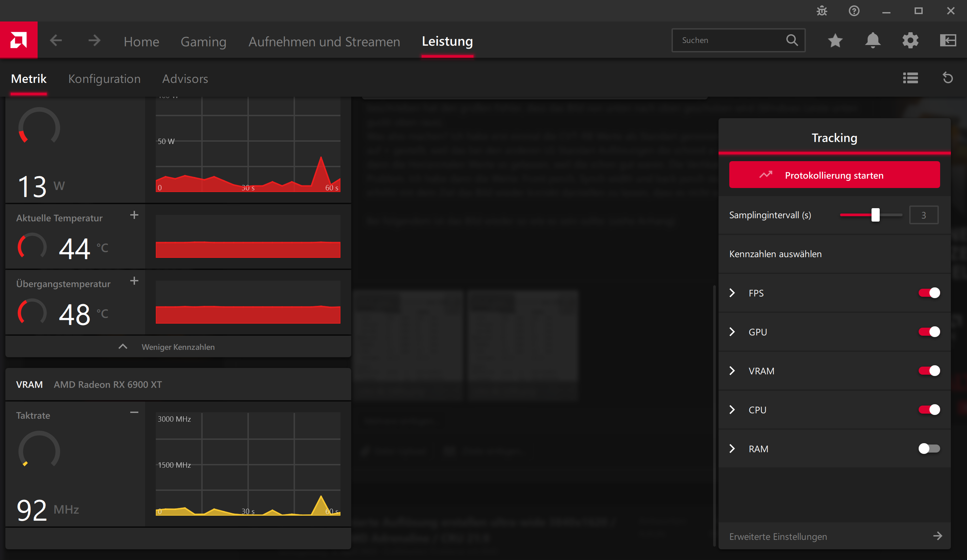Image resolution: width=967 pixels, height=560 pixels.
Task: Expand the CPU metrics chevron
Action: (x=732, y=410)
